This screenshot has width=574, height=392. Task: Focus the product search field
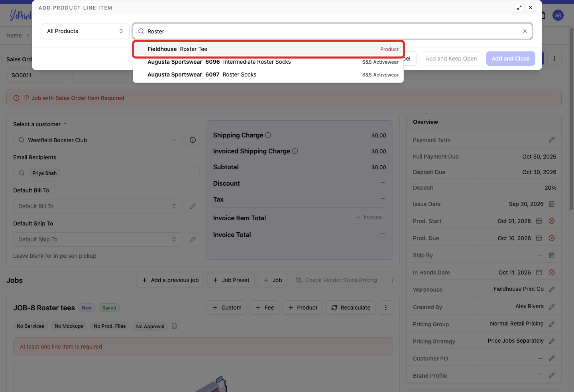(x=332, y=31)
